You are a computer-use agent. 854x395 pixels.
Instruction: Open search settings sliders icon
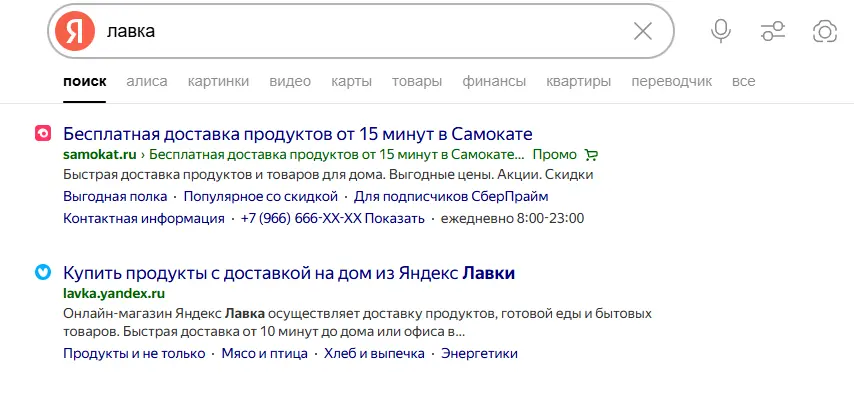pyautogui.click(x=773, y=32)
